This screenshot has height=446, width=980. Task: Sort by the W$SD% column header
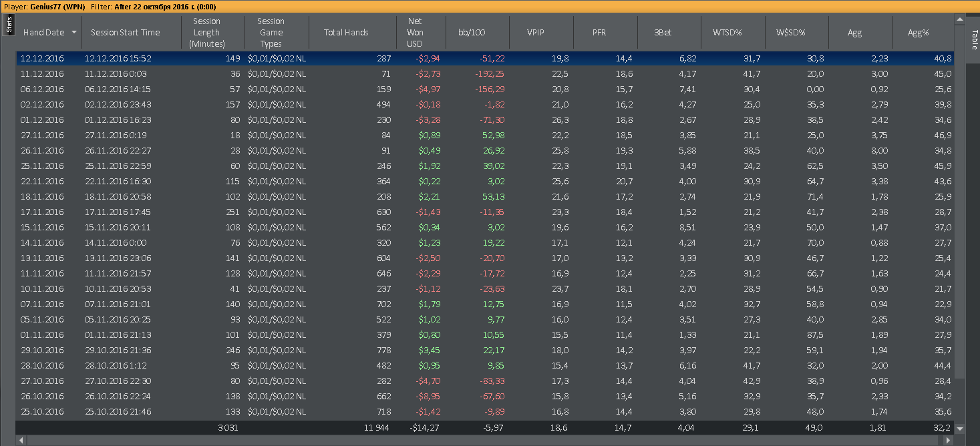point(796,32)
